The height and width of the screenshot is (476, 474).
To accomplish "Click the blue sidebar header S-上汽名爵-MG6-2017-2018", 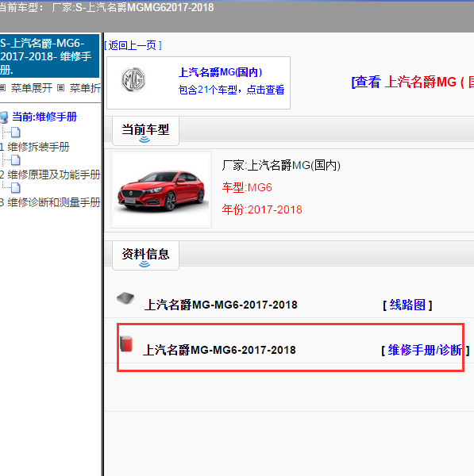I will (49, 56).
